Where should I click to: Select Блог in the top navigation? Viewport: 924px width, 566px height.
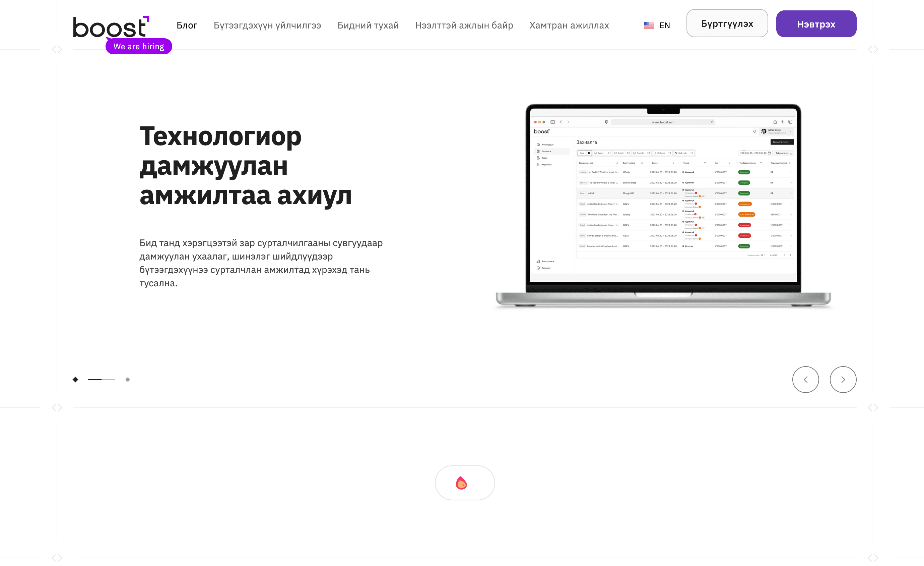[187, 25]
